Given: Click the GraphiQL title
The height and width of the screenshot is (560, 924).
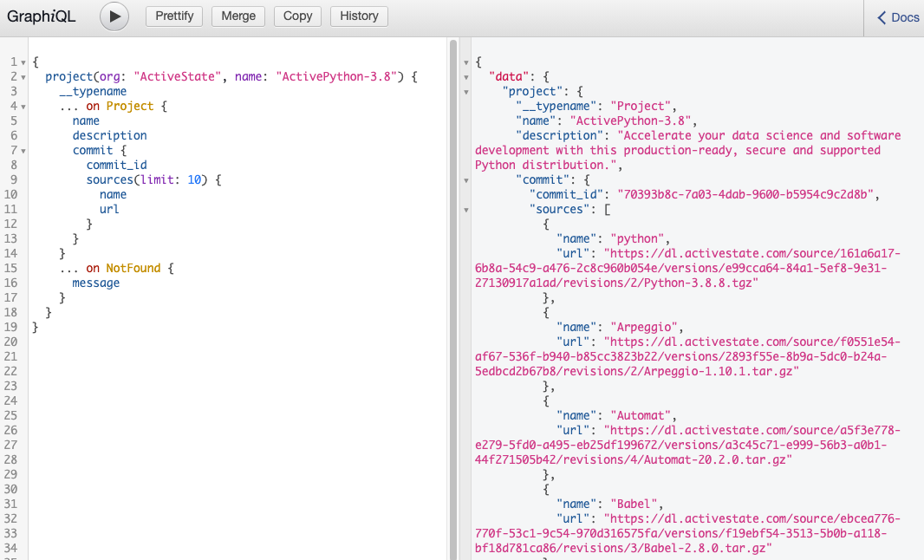Looking at the screenshot, I should [x=42, y=16].
